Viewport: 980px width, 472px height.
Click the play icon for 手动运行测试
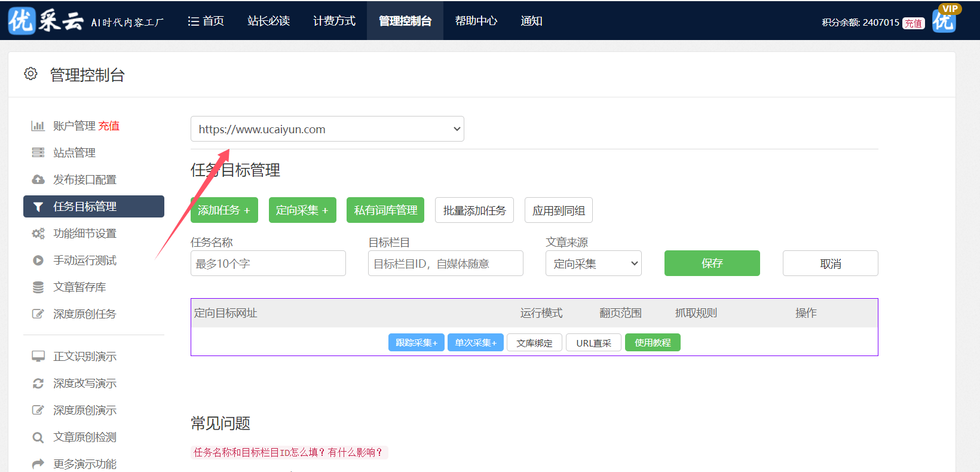coord(38,260)
